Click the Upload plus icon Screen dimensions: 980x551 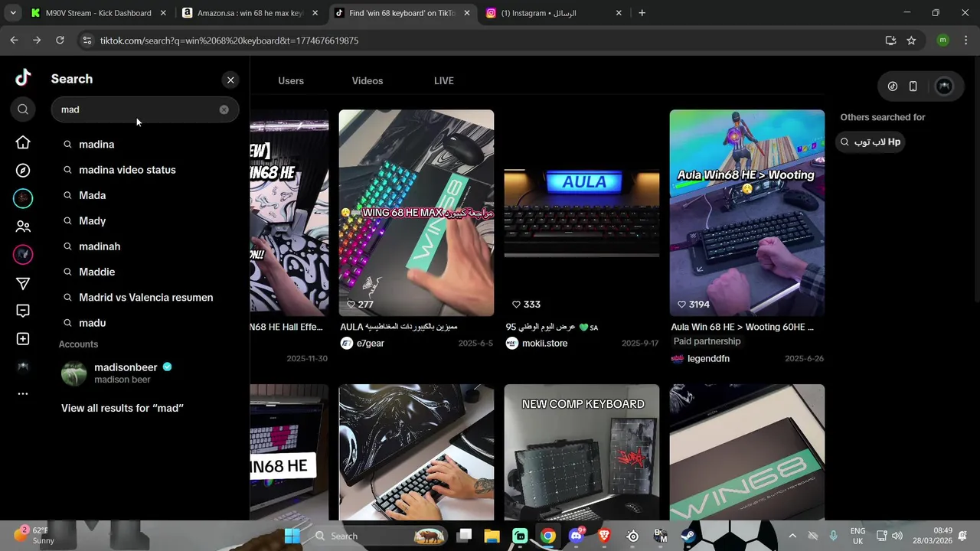click(x=23, y=339)
